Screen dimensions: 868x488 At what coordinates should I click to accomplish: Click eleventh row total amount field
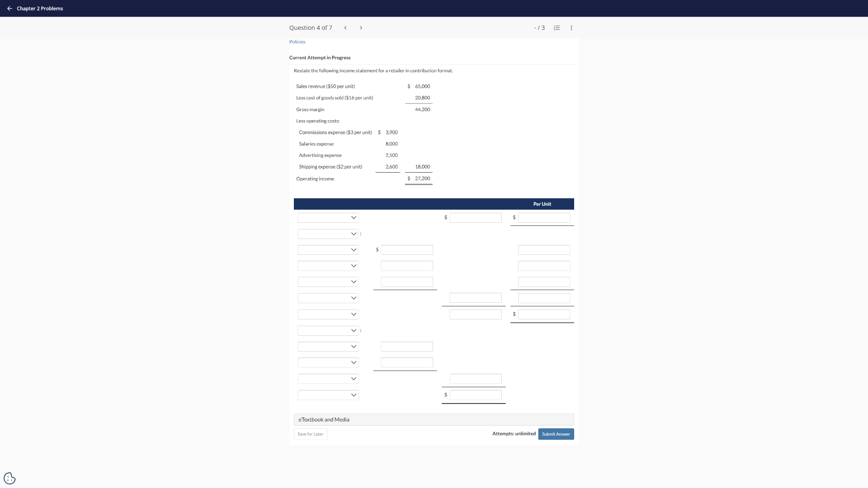point(476,379)
